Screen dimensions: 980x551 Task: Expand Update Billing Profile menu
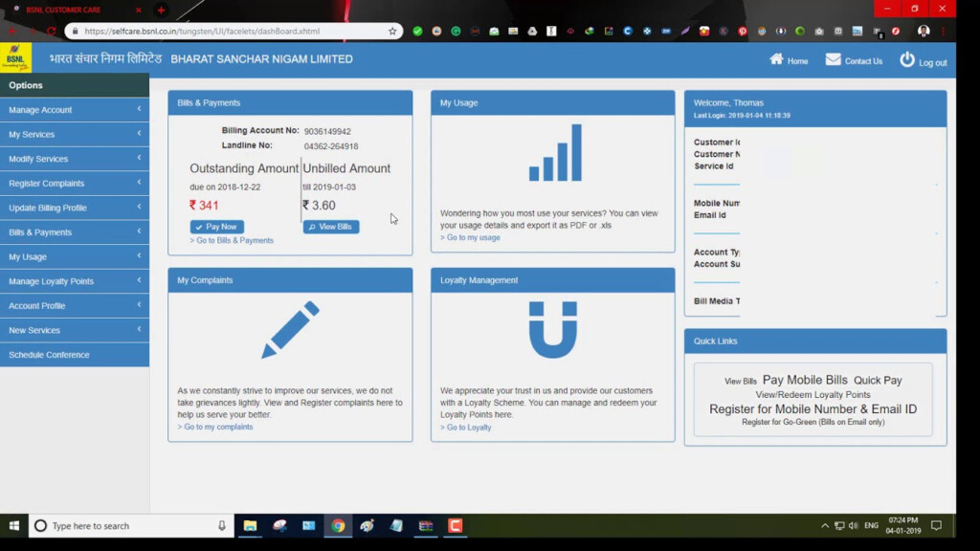click(75, 208)
